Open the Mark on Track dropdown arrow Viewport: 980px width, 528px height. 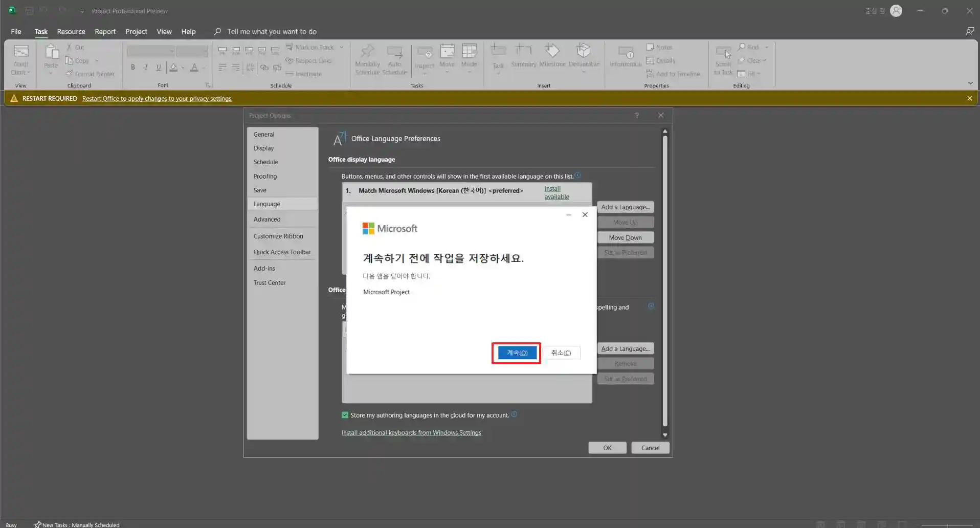(341, 47)
